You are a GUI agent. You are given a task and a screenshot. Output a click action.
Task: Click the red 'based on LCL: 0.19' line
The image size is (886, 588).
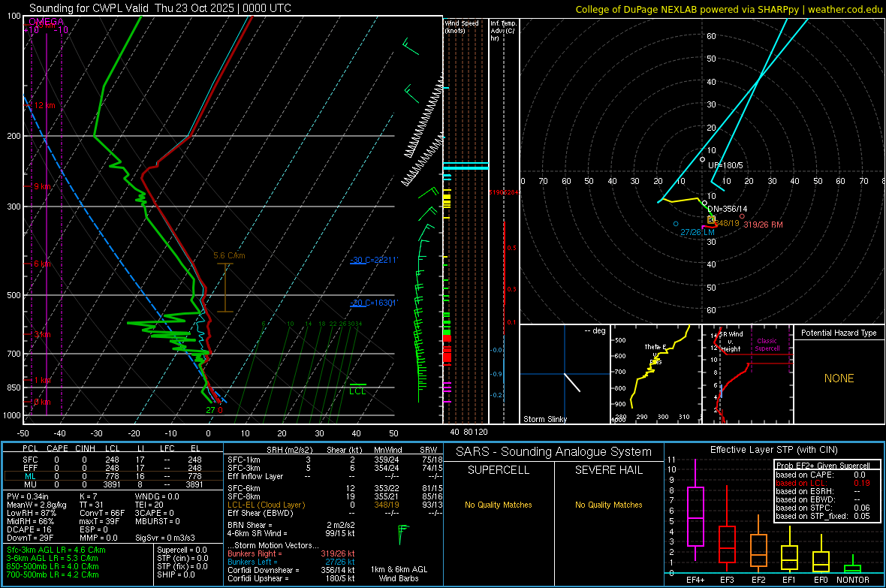click(823, 483)
